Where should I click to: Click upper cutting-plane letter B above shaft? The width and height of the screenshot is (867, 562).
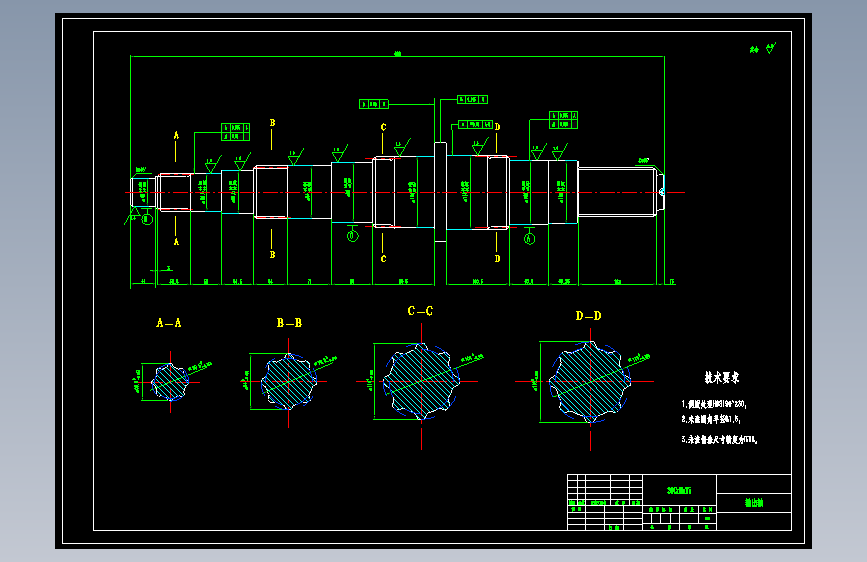coord(272,123)
